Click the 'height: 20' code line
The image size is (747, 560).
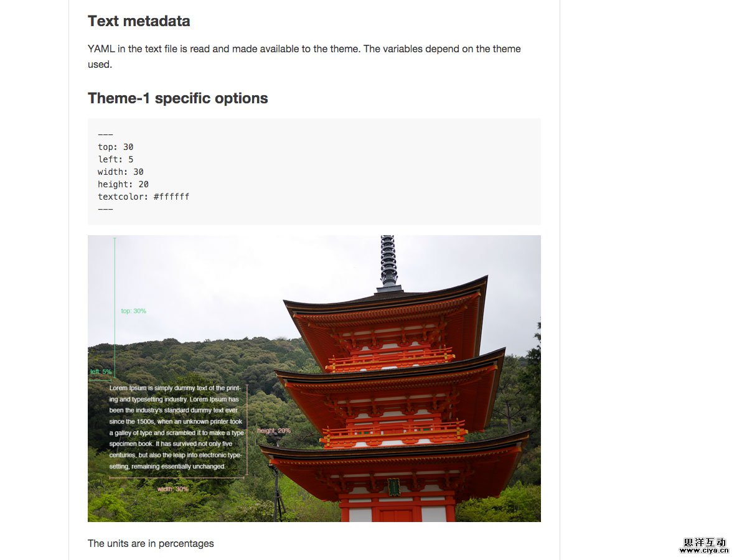pos(123,184)
